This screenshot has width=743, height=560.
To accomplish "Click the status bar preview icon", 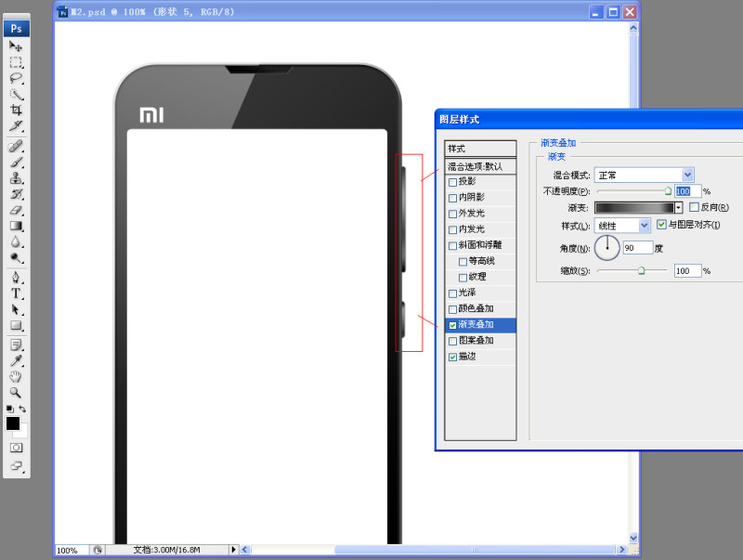I will [x=98, y=550].
